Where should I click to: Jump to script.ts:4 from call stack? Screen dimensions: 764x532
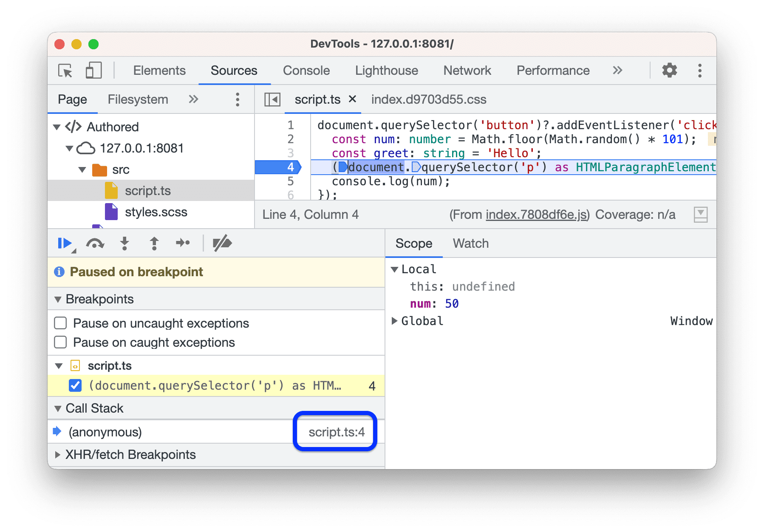click(335, 432)
